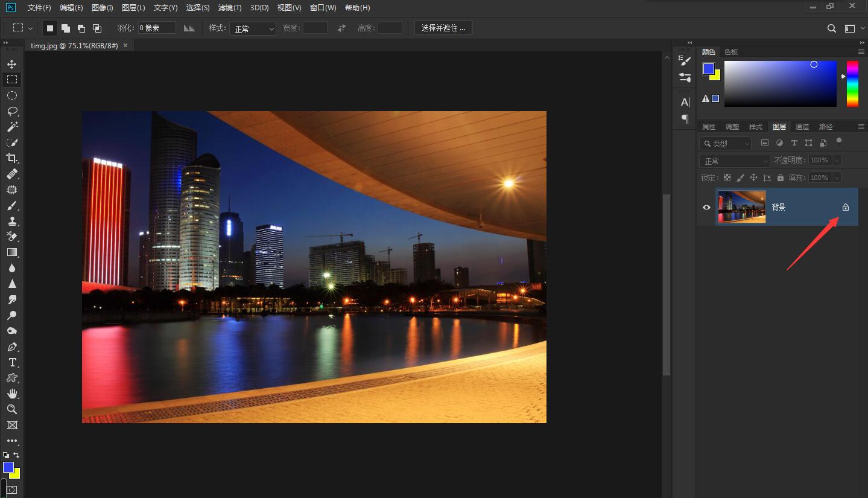Viewport: 868px width, 498px height.
Task: Select the Horizontal Type tool
Action: [x=12, y=362]
